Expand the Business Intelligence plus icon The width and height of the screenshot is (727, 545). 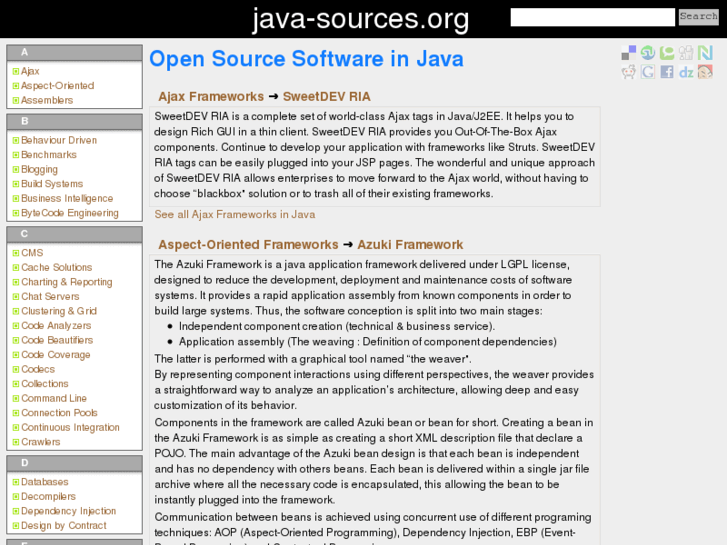click(16, 199)
